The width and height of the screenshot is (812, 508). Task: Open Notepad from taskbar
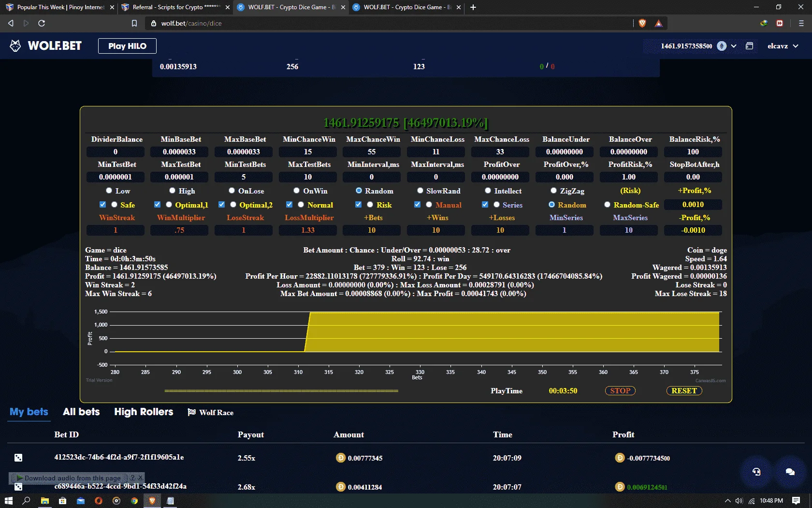170,501
